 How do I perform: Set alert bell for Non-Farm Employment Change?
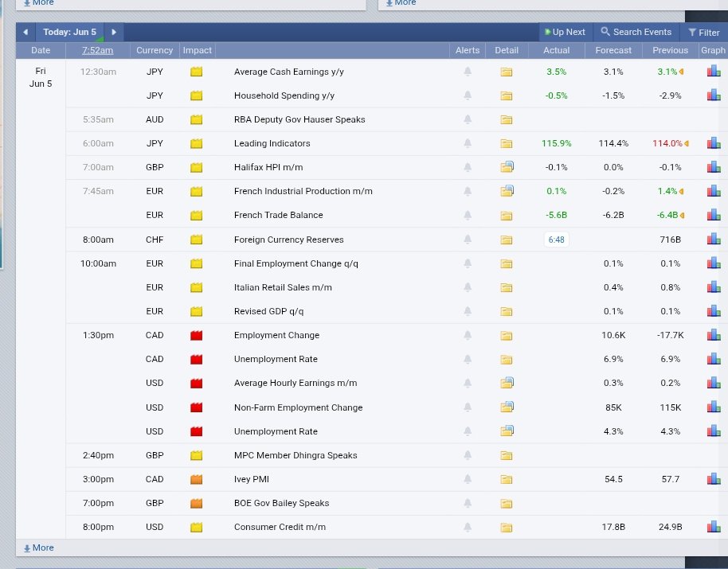[468, 407]
